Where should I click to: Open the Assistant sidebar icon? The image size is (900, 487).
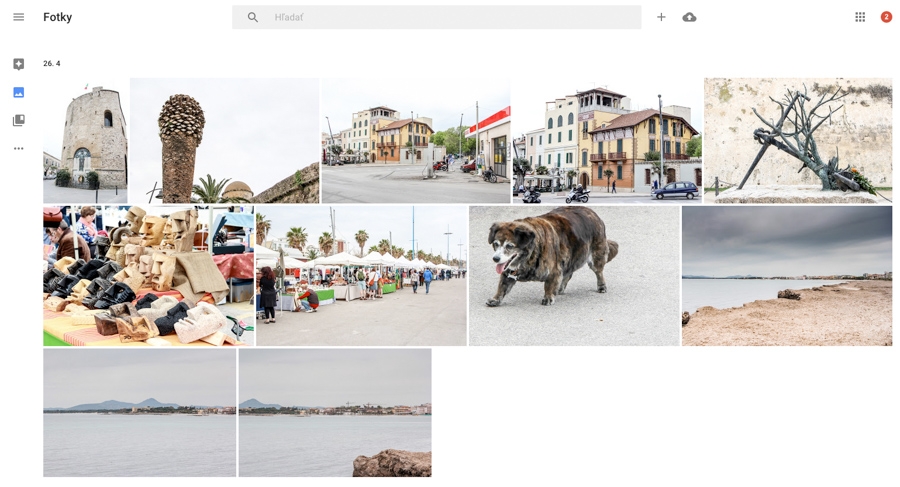[x=18, y=64]
